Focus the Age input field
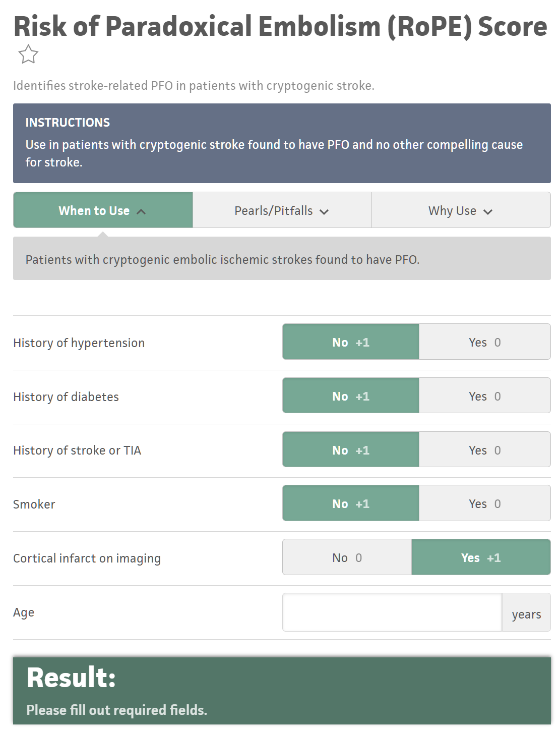This screenshot has width=560, height=729. [x=392, y=612]
